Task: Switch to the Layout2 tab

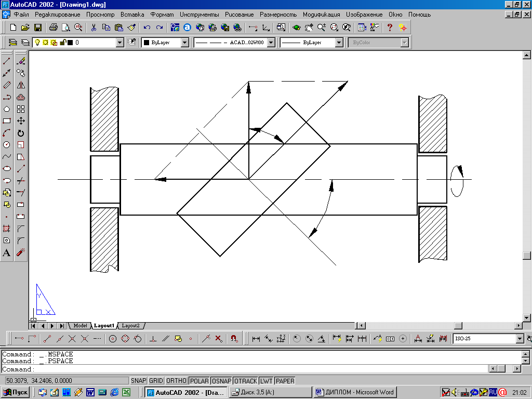Action: (x=130, y=326)
